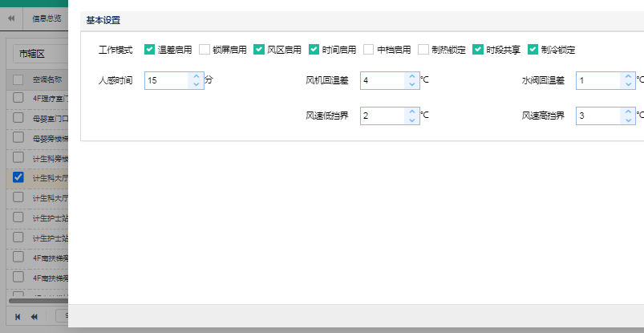
Task: Decrease 风速低挡界 using down arrow
Action: (412, 120)
